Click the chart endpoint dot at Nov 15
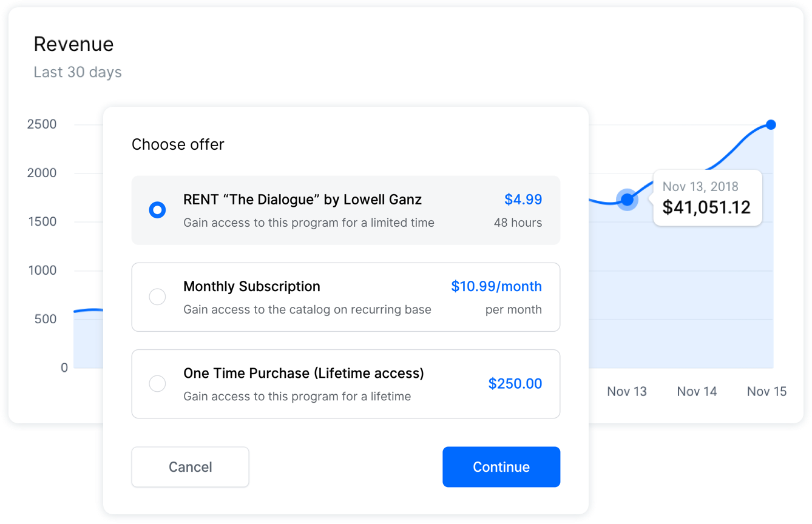Image resolution: width=812 pixels, height=524 pixels. (771, 125)
